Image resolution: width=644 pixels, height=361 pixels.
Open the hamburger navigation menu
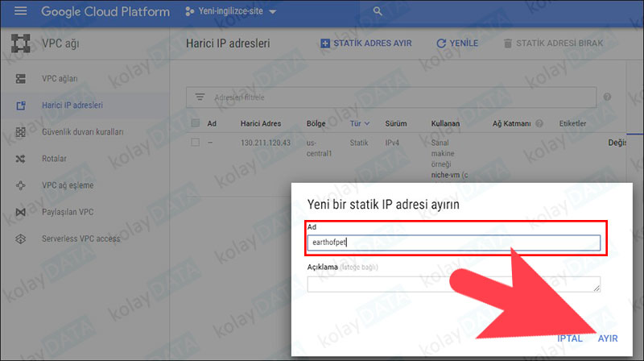(x=21, y=11)
